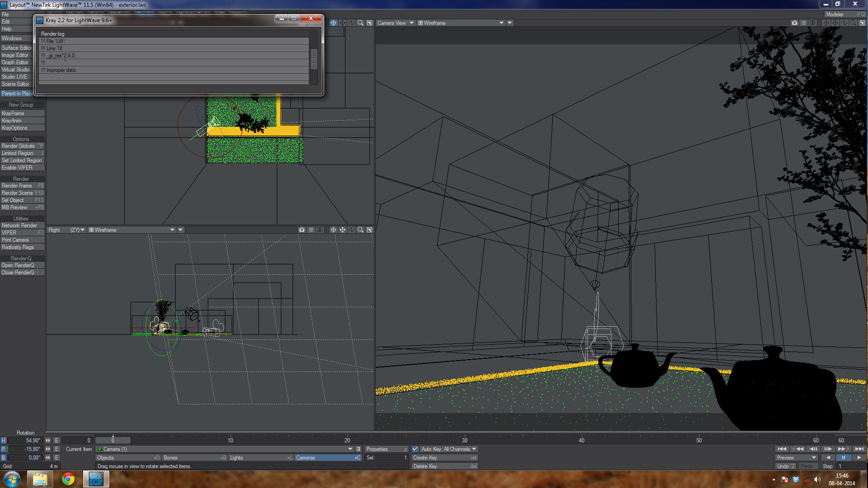The height and width of the screenshot is (488, 868).
Task: Click camera icon in Camera View header
Action: point(794,23)
